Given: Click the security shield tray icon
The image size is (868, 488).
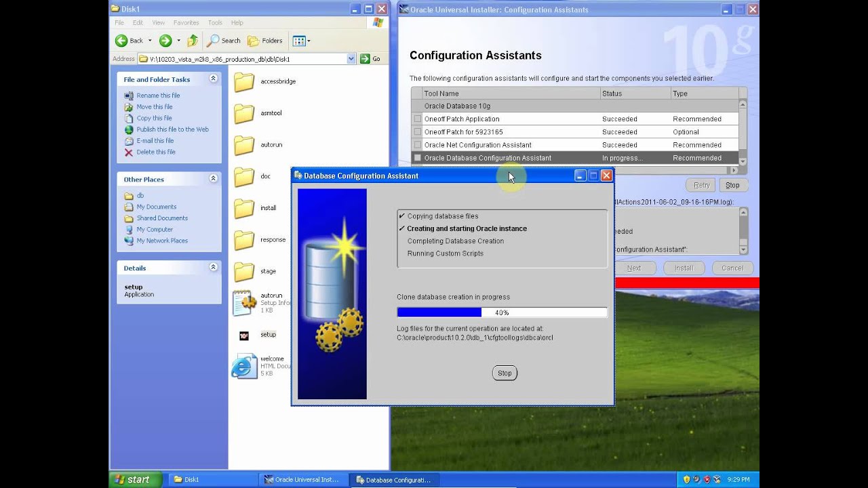Looking at the screenshot, I should click(x=686, y=480).
